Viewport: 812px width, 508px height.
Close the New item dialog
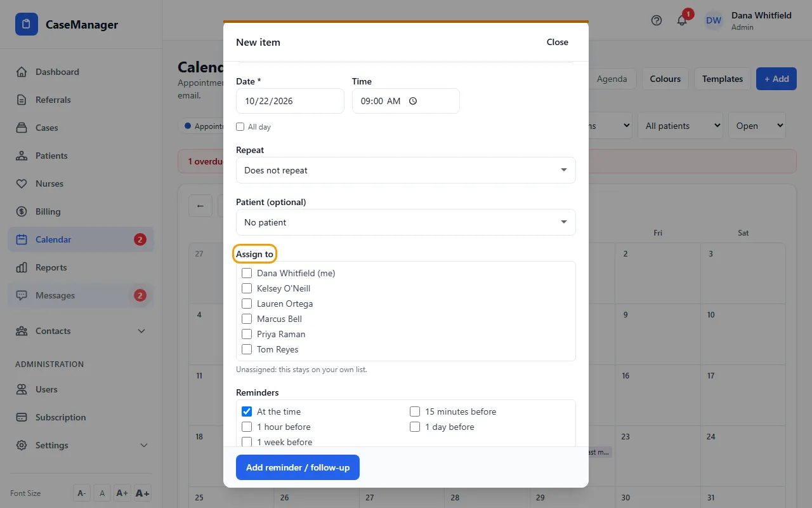pos(558,42)
